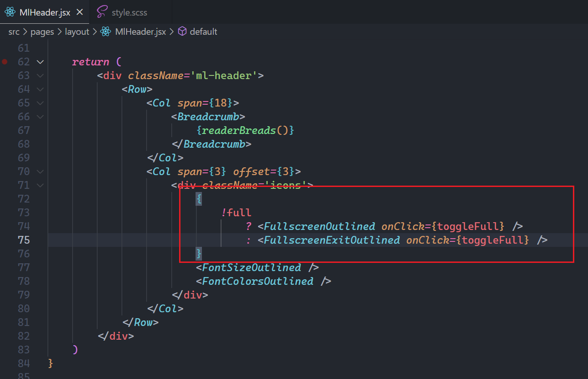Collapse the Row fold at line 64
This screenshot has height=379, width=588.
(x=40, y=89)
